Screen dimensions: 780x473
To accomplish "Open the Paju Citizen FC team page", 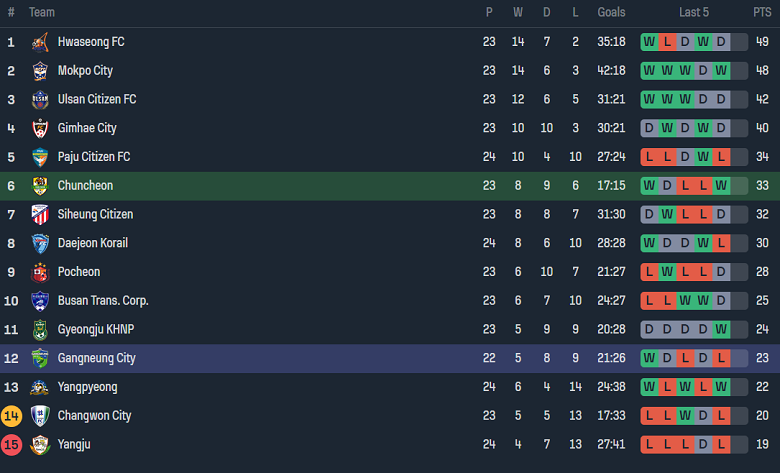I will tap(94, 157).
